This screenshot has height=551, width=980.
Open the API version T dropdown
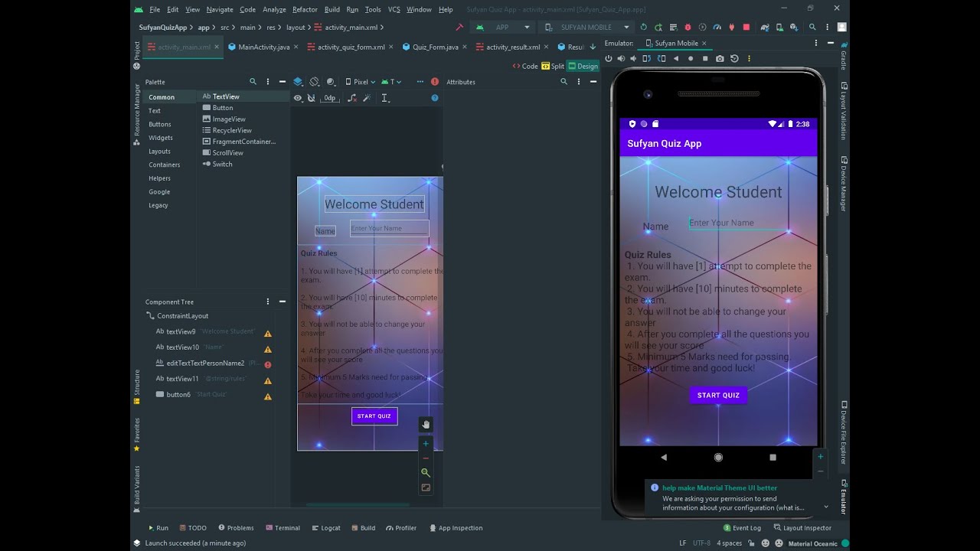(x=391, y=81)
